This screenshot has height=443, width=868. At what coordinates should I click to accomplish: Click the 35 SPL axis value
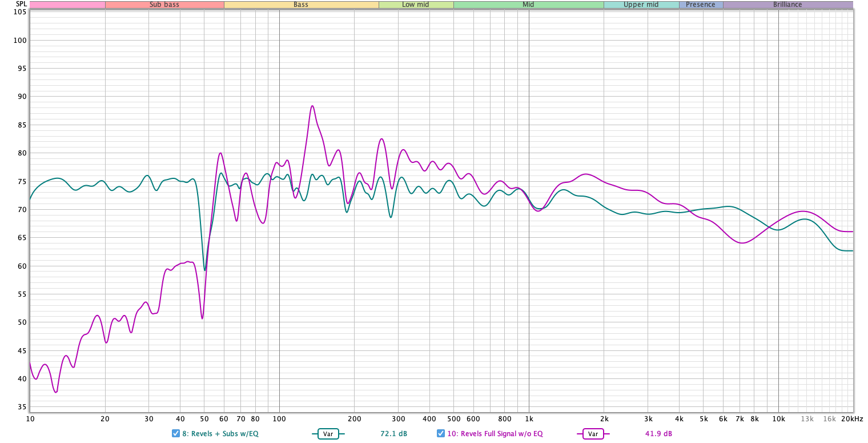(22, 407)
